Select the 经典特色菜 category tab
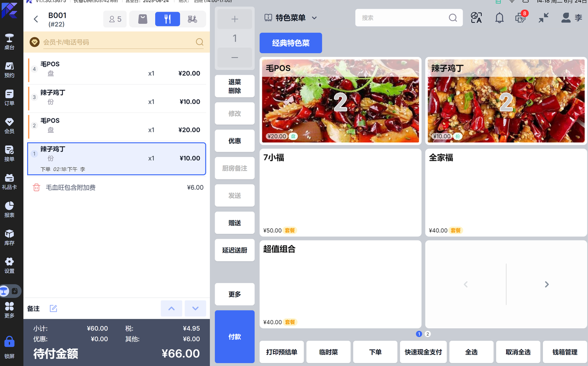The image size is (588, 366). (291, 43)
